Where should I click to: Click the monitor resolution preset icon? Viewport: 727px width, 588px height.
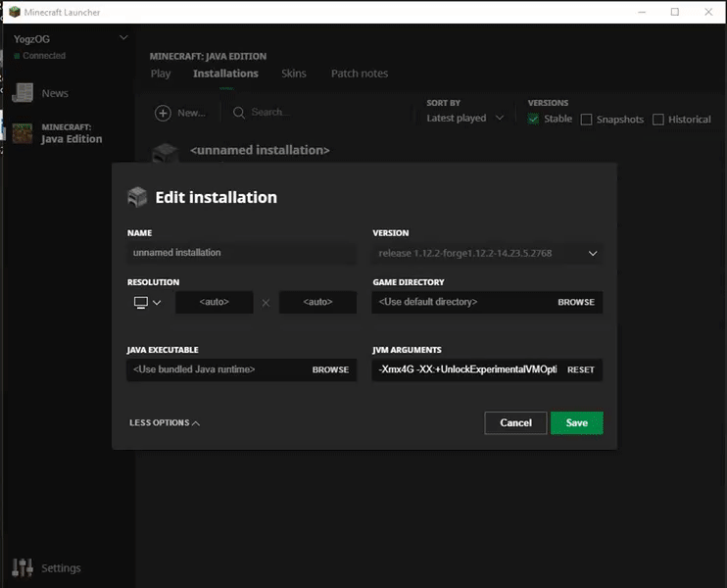[x=140, y=303]
